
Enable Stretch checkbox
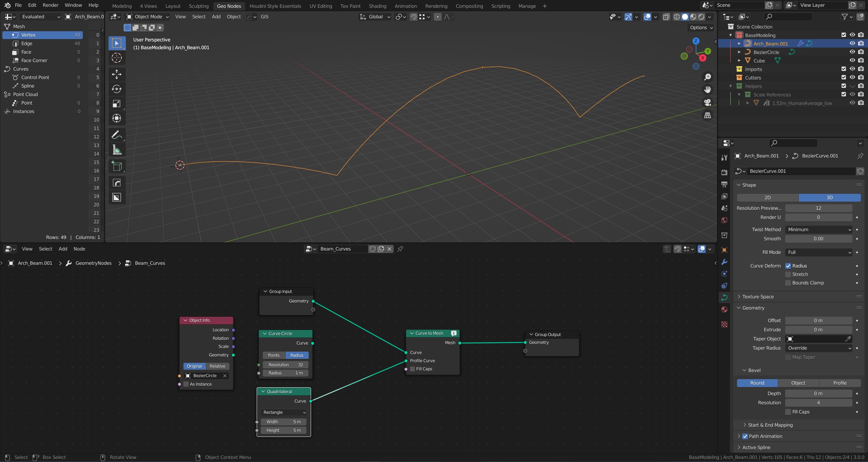click(x=788, y=274)
